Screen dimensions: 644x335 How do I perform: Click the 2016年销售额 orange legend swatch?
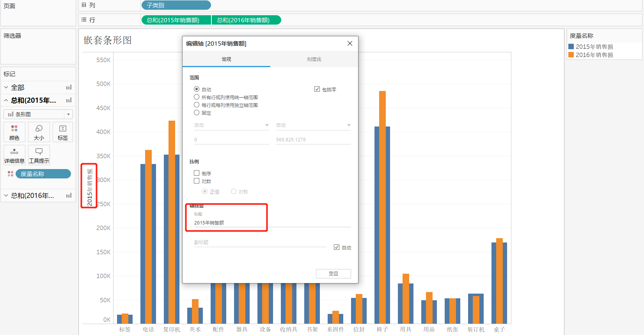pos(571,55)
